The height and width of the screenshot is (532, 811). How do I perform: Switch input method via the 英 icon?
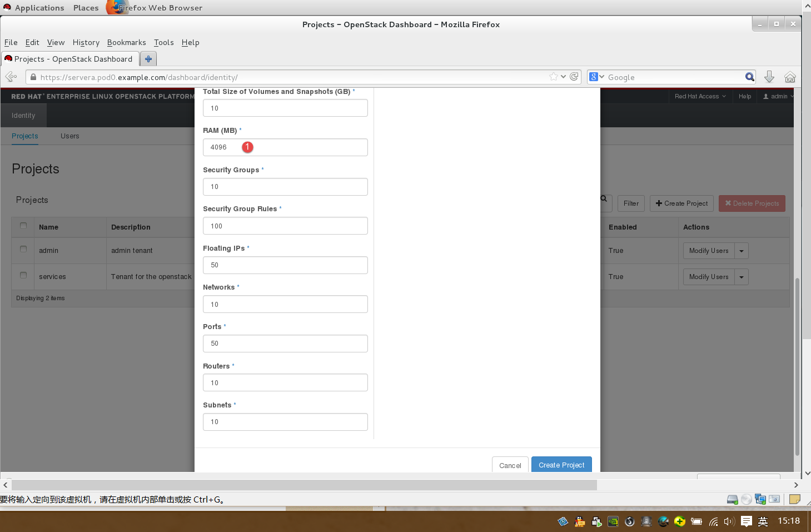[x=763, y=521]
